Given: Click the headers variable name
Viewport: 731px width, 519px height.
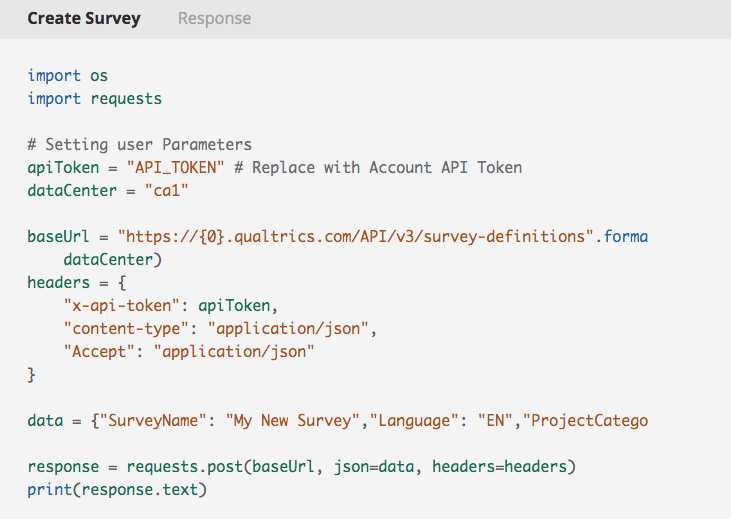Looking at the screenshot, I should 59,283.
